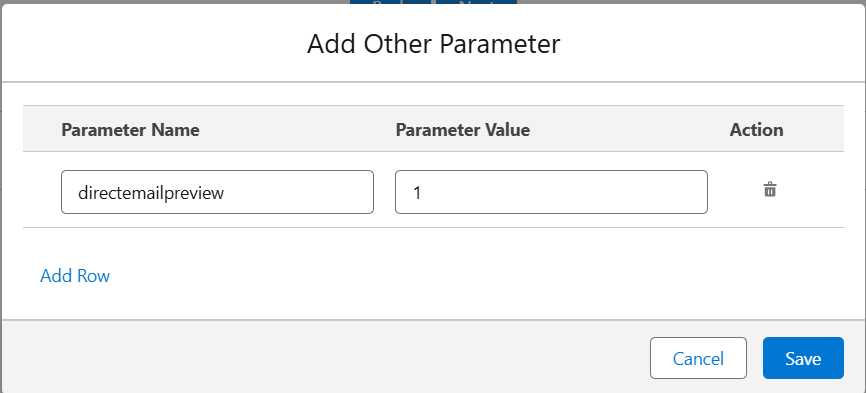Image resolution: width=866 pixels, height=393 pixels.
Task: Click the dimmed backdrop above the dialog
Action: coord(166,2)
